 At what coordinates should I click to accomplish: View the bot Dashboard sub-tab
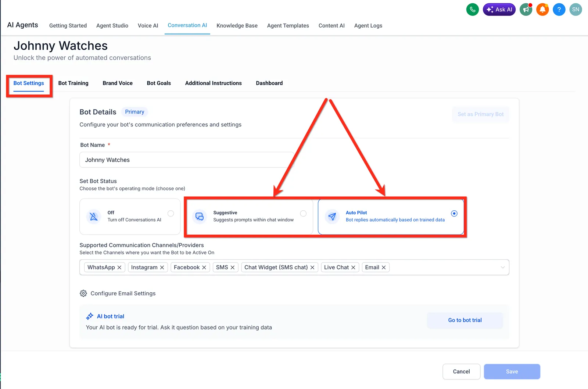click(x=269, y=83)
